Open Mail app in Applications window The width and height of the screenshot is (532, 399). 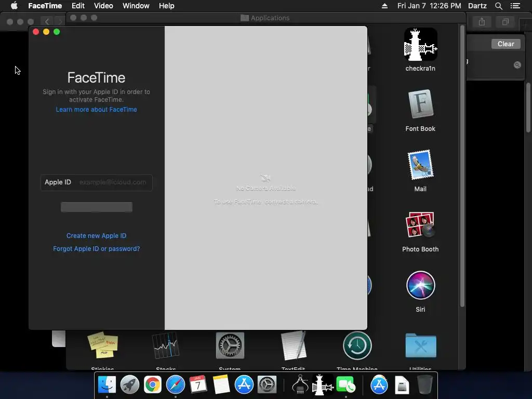420,165
